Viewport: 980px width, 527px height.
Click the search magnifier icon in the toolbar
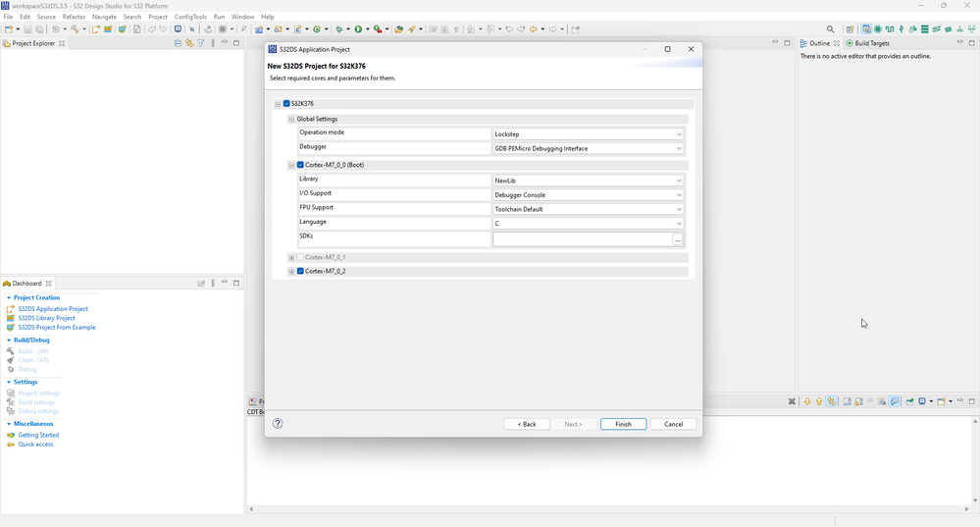coord(830,28)
